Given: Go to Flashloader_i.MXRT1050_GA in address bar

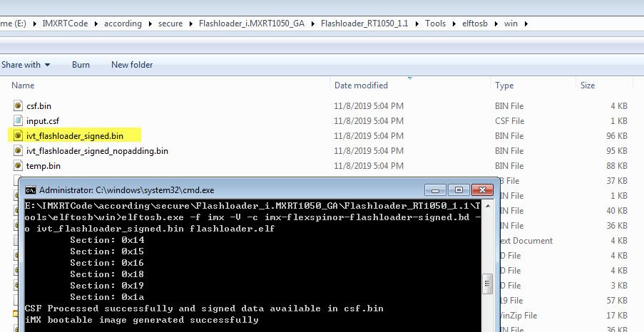Looking at the screenshot, I should pos(252,24).
